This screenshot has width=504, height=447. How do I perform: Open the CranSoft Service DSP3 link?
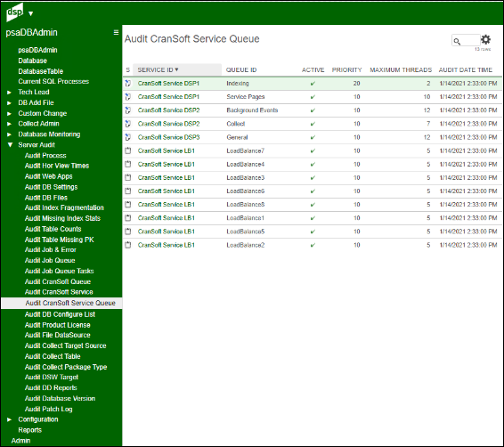(x=169, y=137)
